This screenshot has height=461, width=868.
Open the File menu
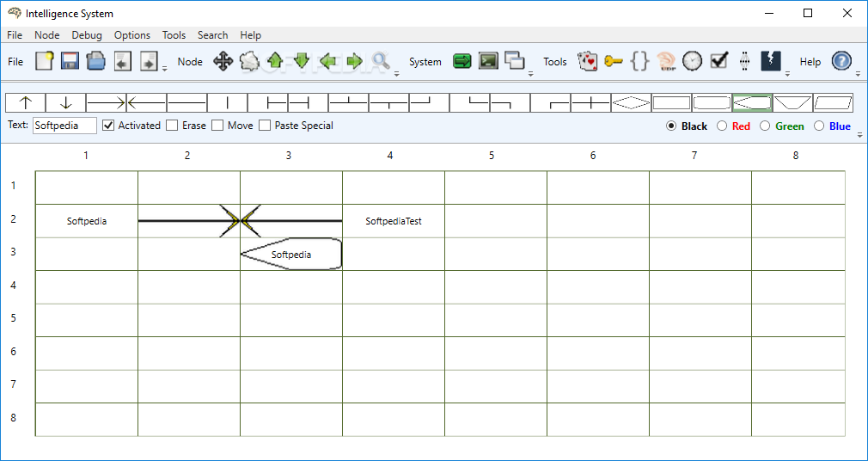click(x=15, y=35)
